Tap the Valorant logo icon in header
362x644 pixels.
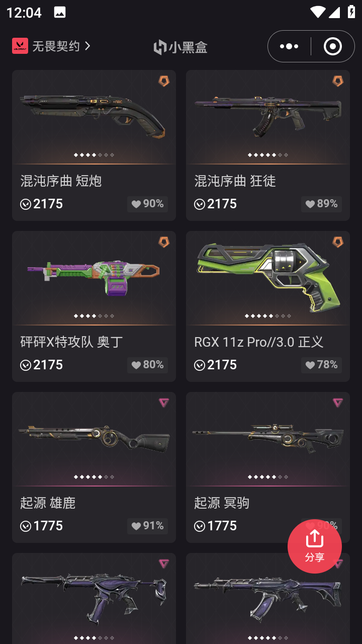coord(20,46)
